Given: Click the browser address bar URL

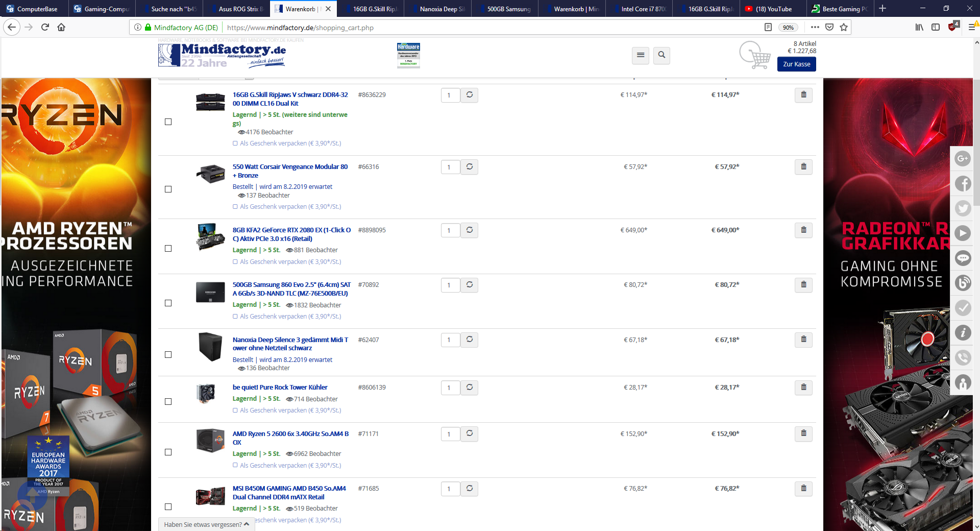Looking at the screenshot, I should point(300,28).
